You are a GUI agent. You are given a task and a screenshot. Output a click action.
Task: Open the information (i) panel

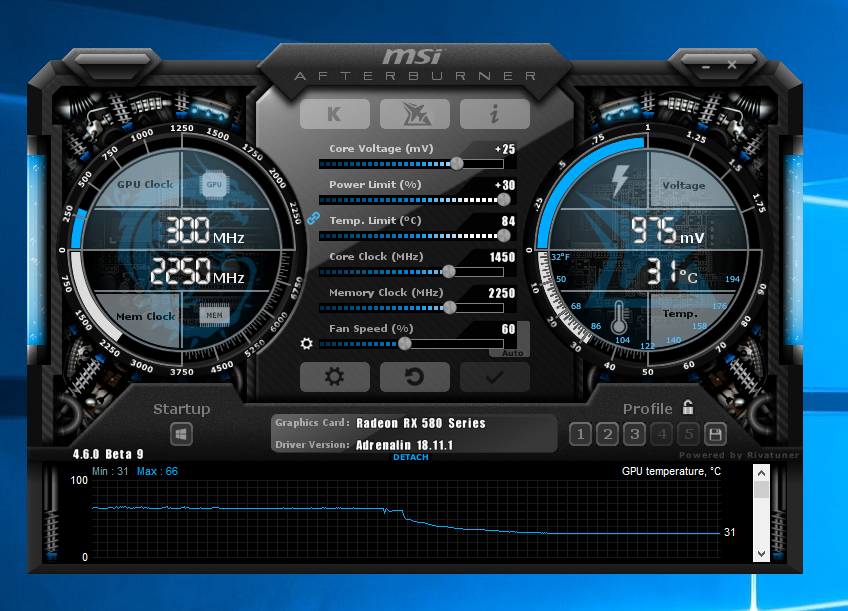click(x=495, y=114)
